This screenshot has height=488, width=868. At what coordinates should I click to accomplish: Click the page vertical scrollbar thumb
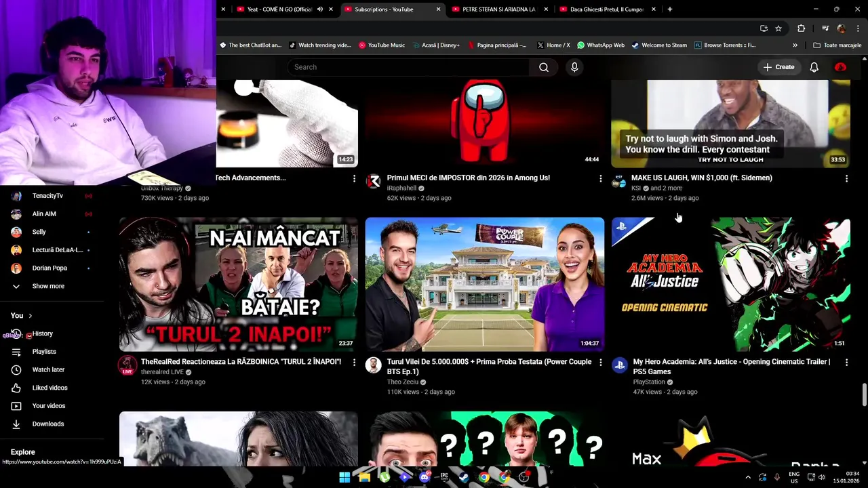[x=864, y=394]
